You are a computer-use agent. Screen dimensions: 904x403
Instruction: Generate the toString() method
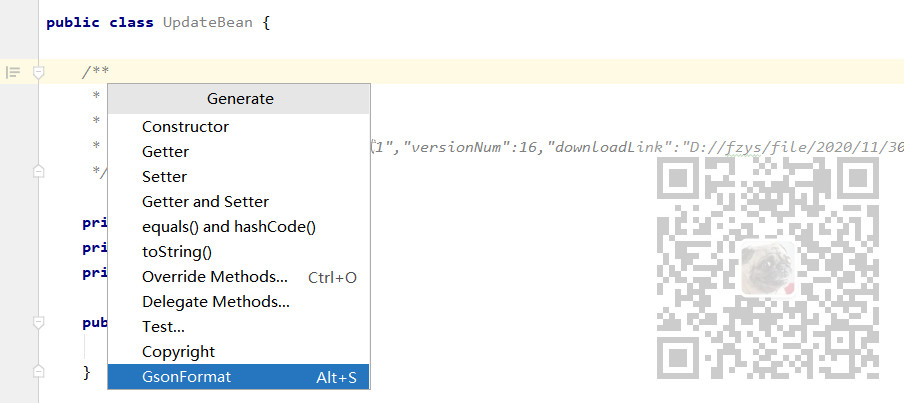177,252
